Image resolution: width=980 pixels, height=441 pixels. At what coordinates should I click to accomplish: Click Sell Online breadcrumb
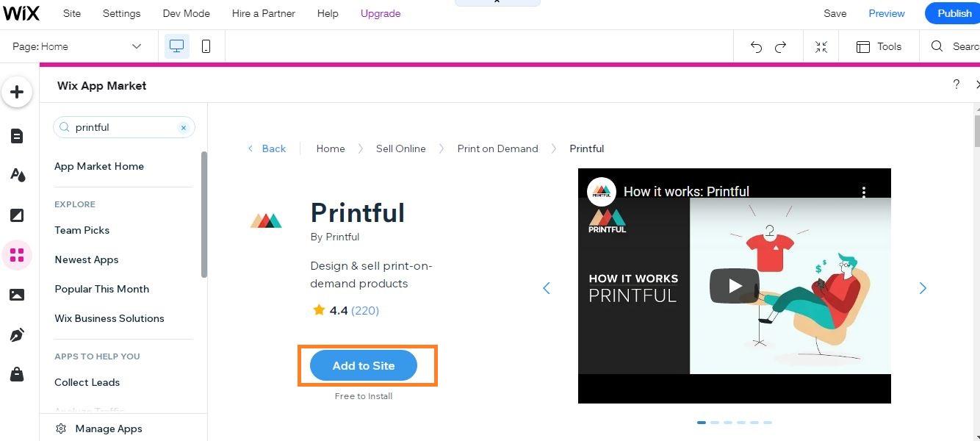[x=401, y=148]
